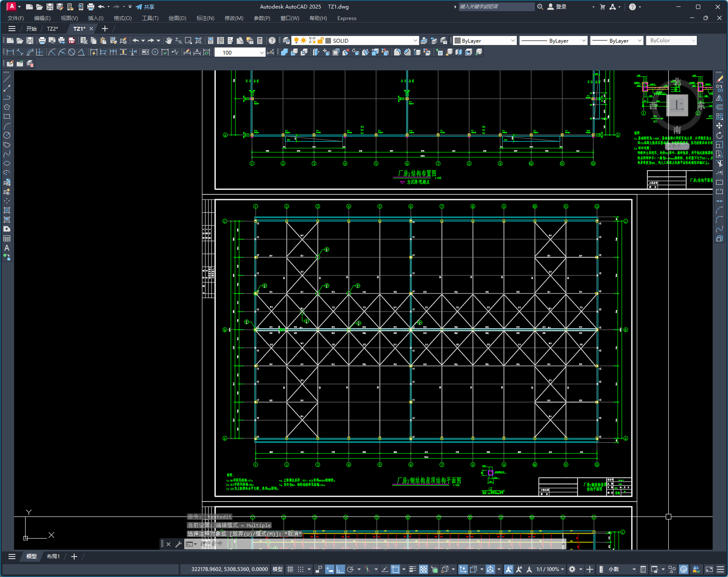Open the workspace switching gear icon

(572, 569)
